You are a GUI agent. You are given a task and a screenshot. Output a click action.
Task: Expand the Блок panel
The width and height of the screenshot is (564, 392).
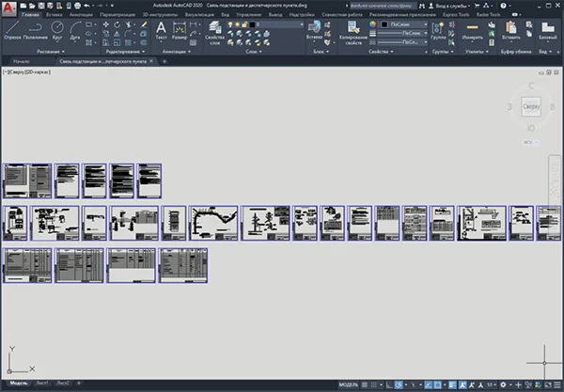pos(321,52)
